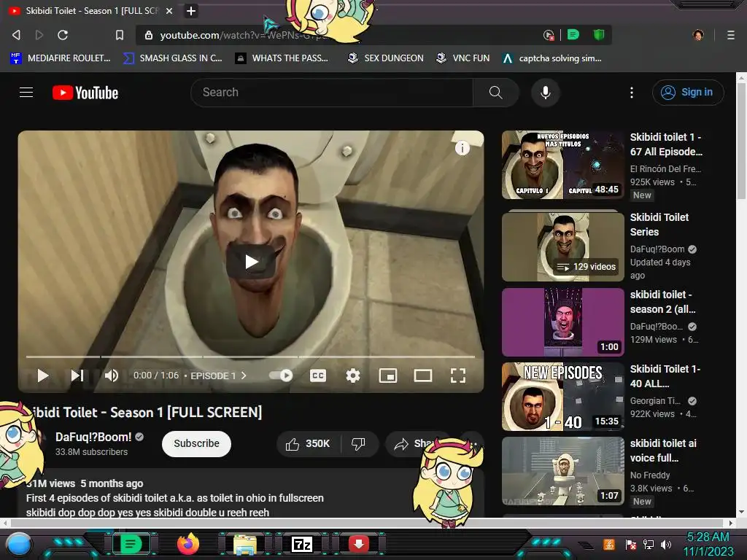Click El Rincón Del Fre channel name

point(665,168)
